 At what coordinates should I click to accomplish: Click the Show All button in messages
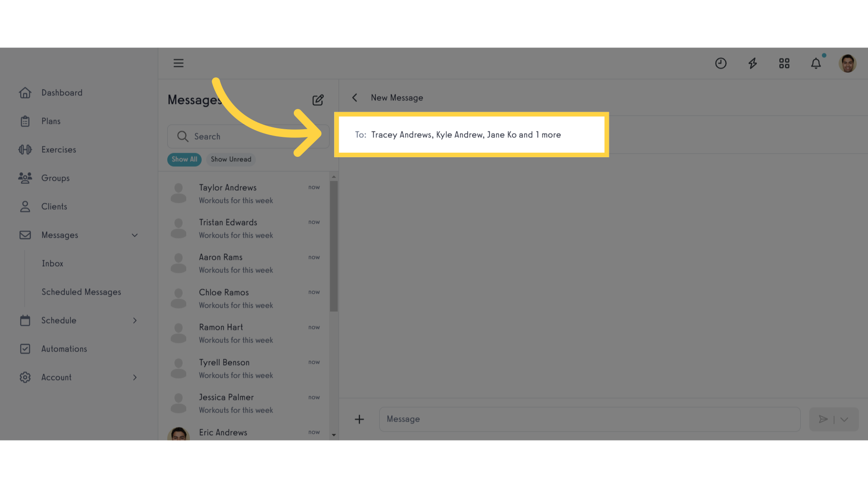coord(184,159)
